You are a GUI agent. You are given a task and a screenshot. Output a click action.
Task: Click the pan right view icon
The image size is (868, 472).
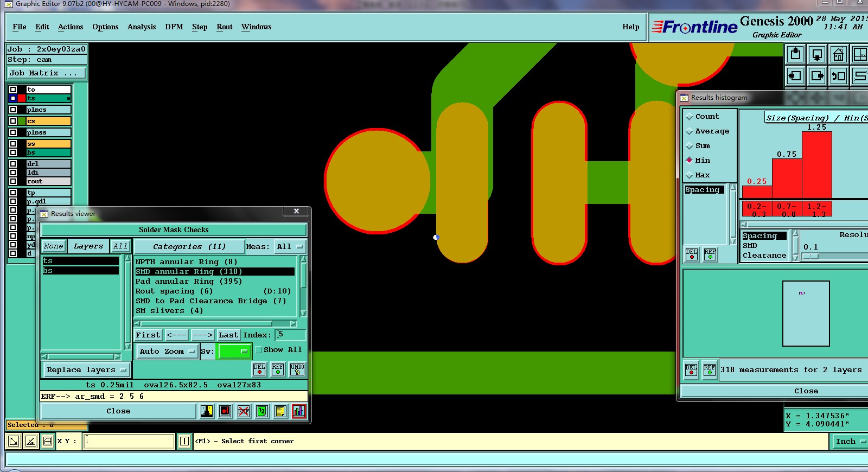[x=817, y=76]
